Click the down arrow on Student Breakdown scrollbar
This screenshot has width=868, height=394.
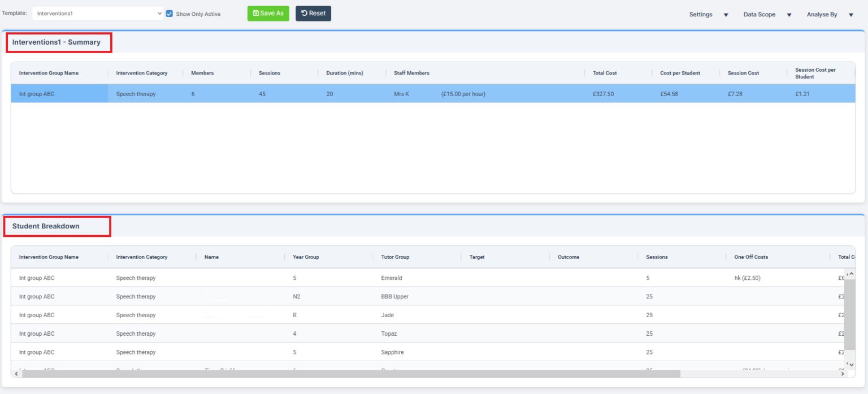pyautogui.click(x=850, y=365)
